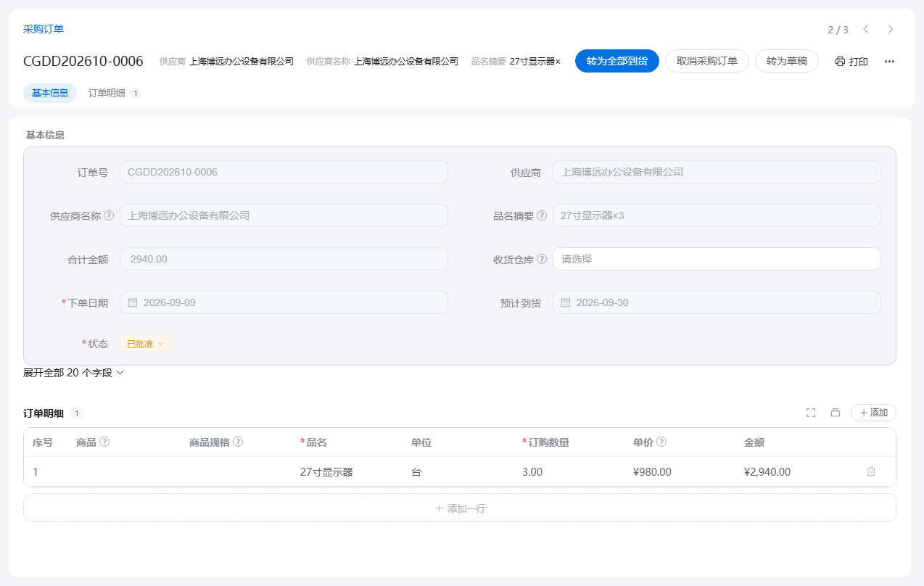Click the 预计到货 field 2026-09-30
924x586 pixels.
717,302
